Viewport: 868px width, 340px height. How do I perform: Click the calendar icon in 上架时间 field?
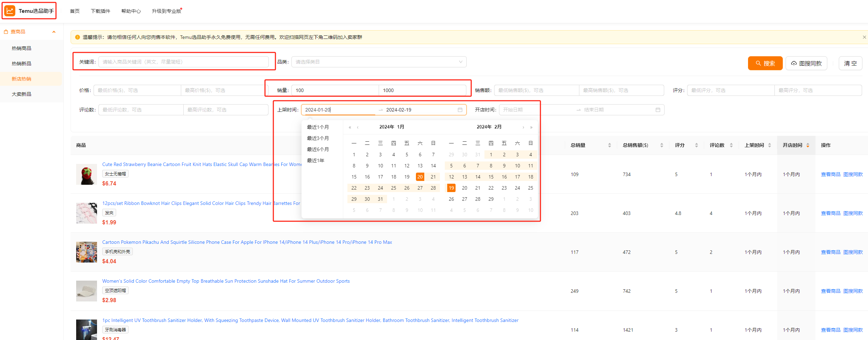[x=460, y=110]
